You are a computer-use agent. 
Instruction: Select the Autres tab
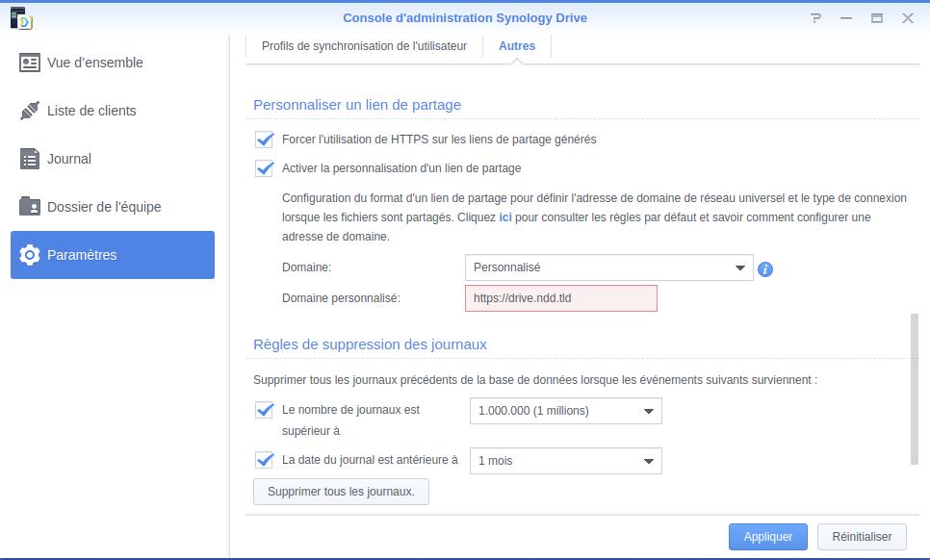click(517, 46)
